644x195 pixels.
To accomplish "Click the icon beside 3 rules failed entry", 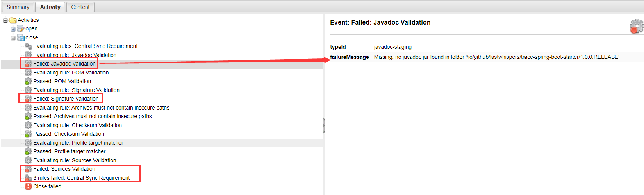I will (x=28, y=178).
